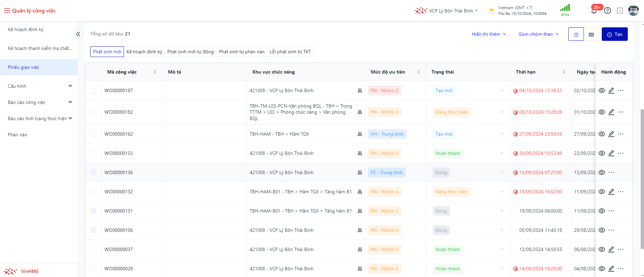Switch to Kế hoạch định kỳ tab

click(x=144, y=52)
